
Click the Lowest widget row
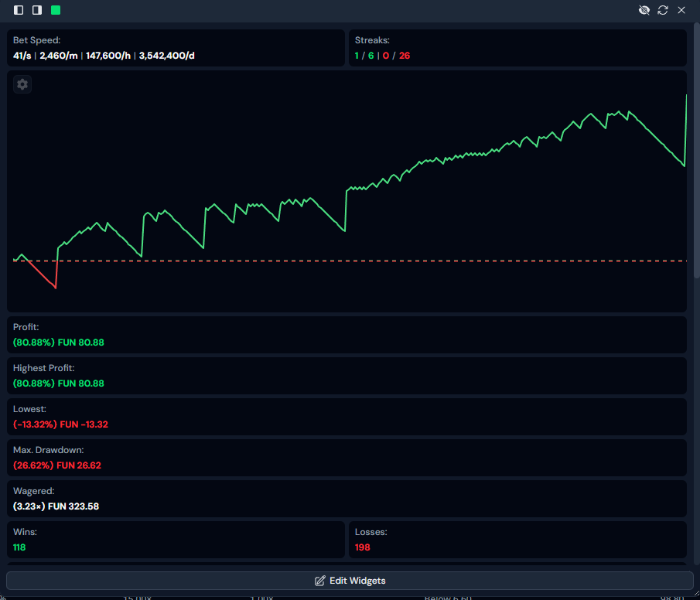(x=347, y=417)
